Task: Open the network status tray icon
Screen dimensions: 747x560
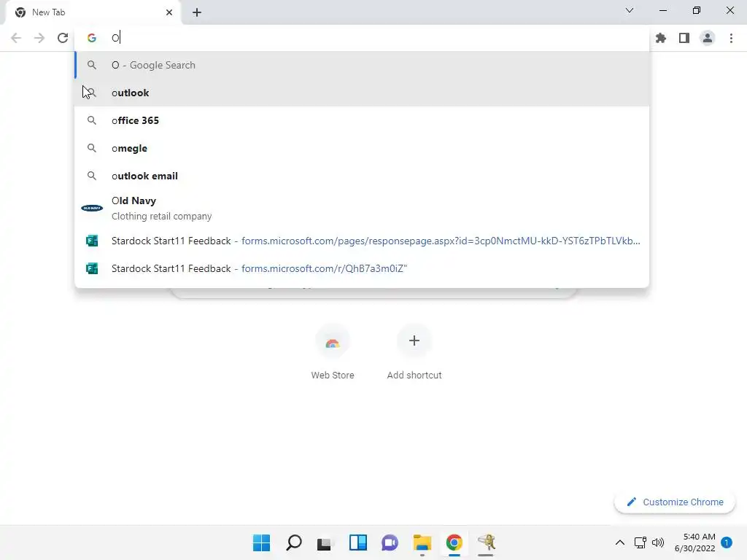Action: (x=640, y=542)
